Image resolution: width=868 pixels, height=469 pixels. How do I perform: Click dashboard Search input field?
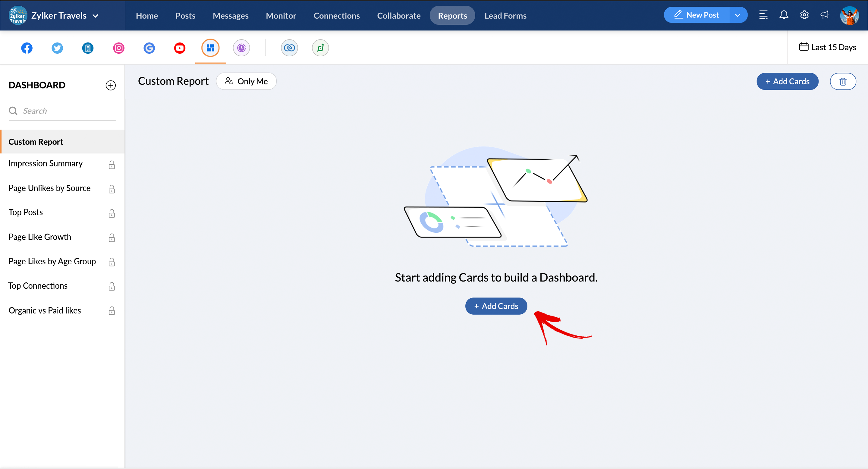62,111
